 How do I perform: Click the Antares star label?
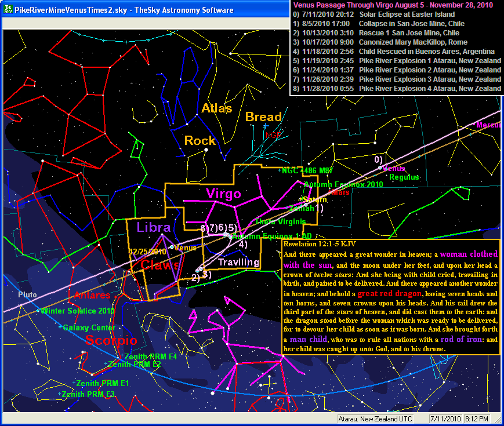point(92,296)
